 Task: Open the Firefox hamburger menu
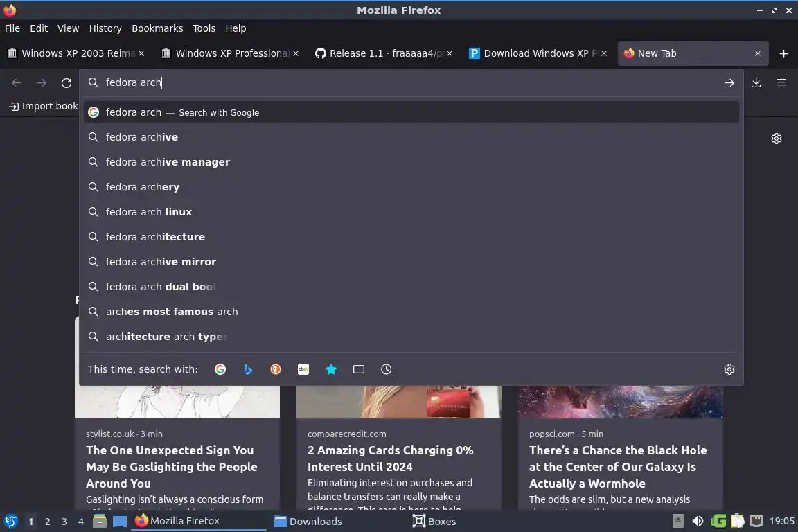pyautogui.click(x=781, y=82)
